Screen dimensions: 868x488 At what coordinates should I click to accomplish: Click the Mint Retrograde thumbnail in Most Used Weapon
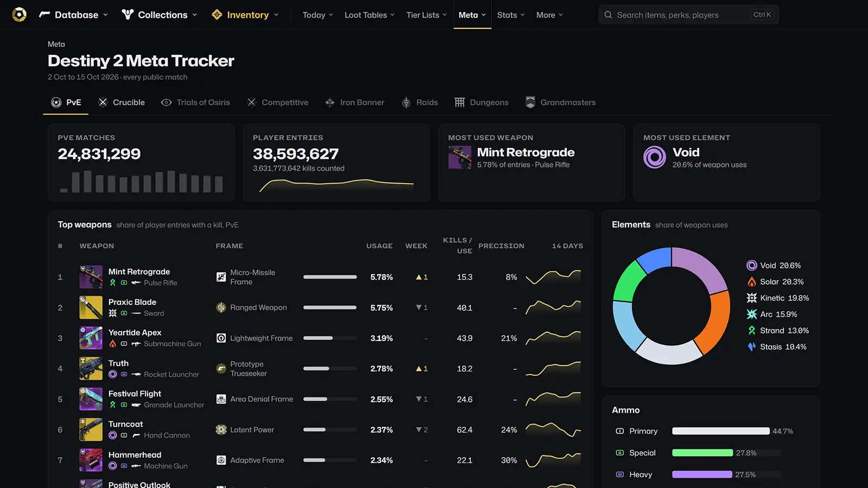tap(459, 158)
